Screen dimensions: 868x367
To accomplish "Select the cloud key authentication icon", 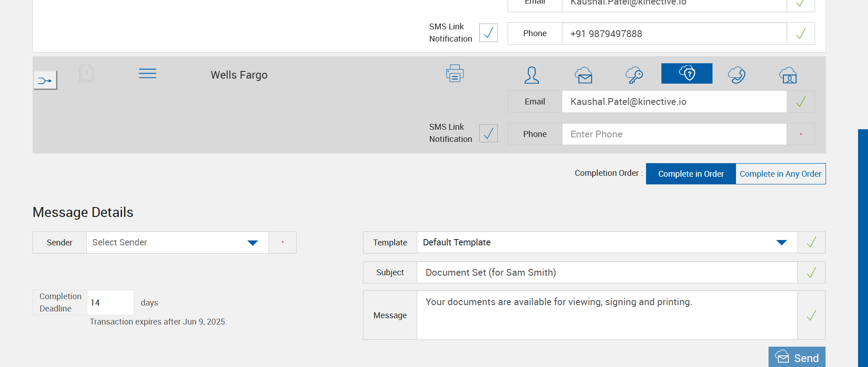I will pyautogui.click(x=634, y=75).
